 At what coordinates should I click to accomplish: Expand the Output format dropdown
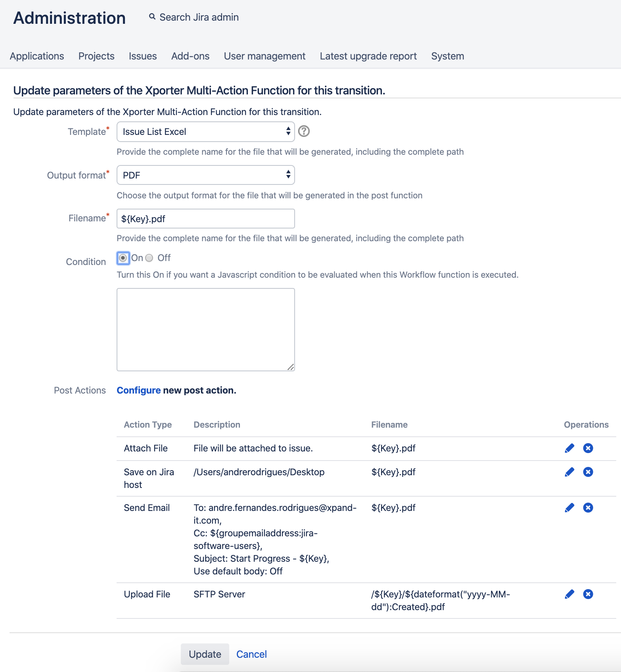[205, 175]
